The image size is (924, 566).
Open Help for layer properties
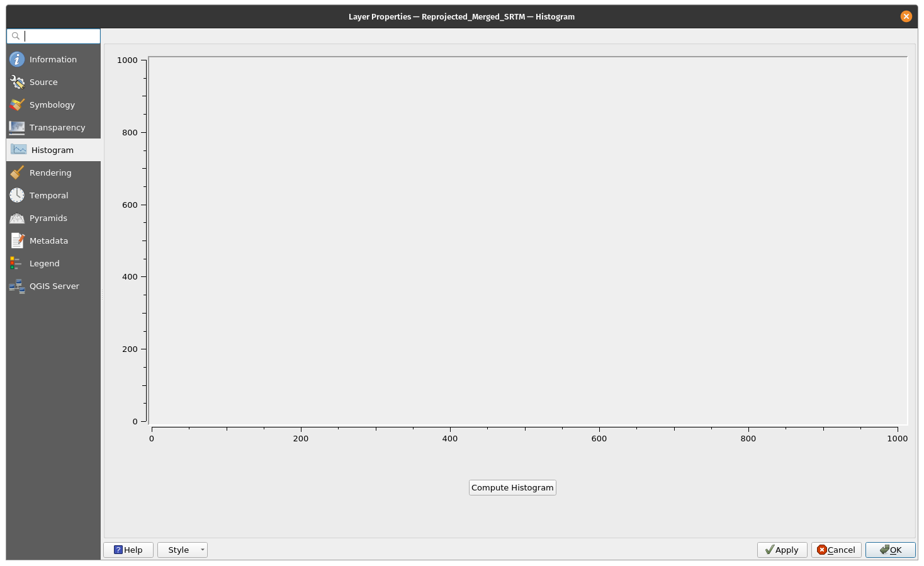click(128, 550)
